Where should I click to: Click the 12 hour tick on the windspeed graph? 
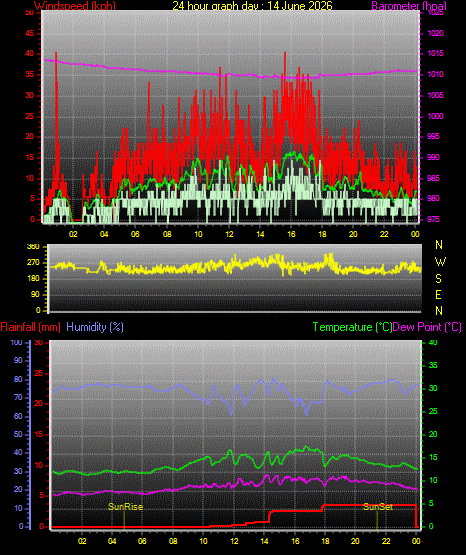click(229, 234)
